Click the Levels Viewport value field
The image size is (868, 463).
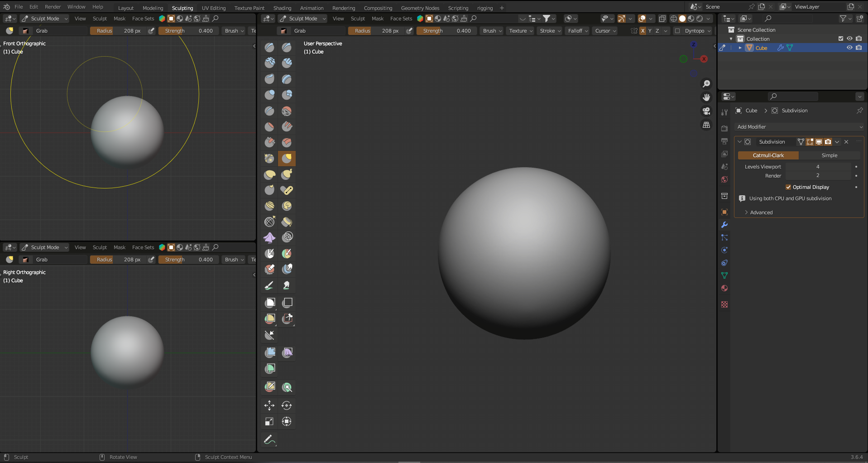(818, 167)
